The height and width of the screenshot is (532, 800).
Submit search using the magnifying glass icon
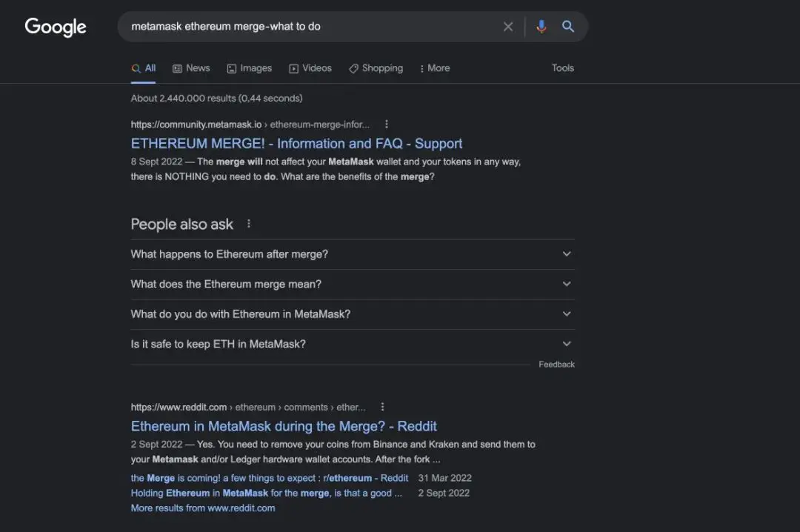(x=568, y=27)
